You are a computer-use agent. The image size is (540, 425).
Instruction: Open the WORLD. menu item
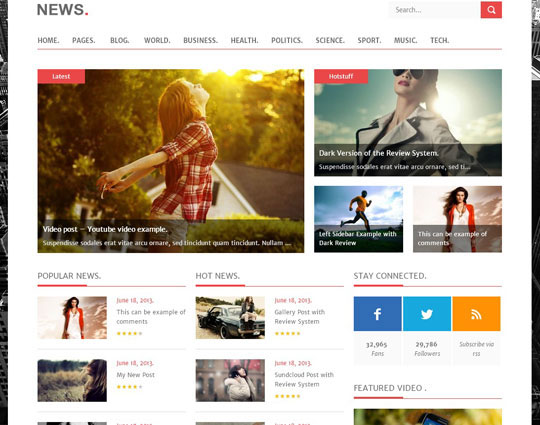157,40
